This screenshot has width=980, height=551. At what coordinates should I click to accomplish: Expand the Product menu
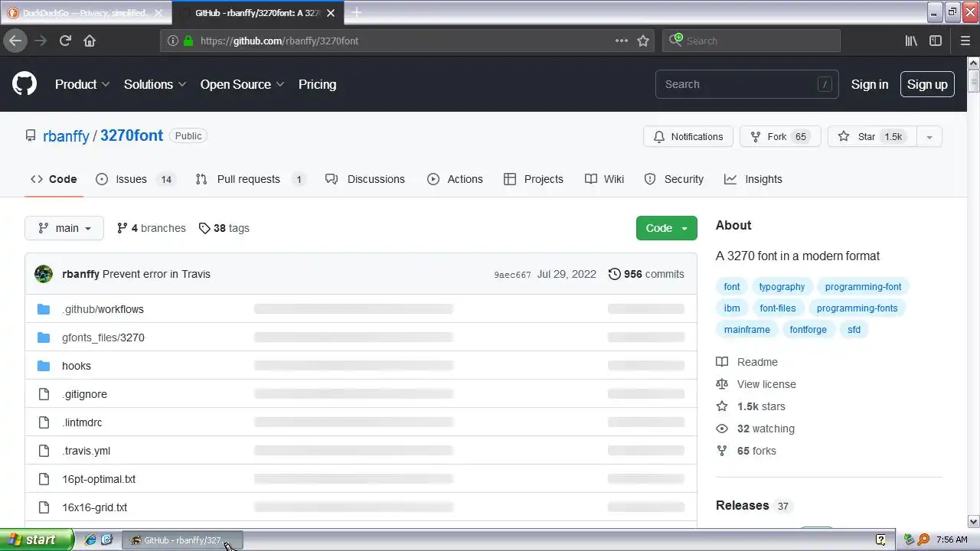coord(83,84)
